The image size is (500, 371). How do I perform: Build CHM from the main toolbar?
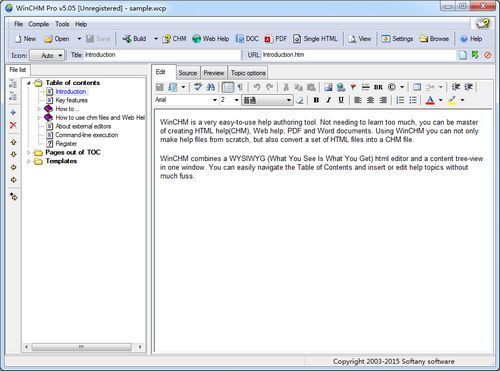tap(174, 39)
